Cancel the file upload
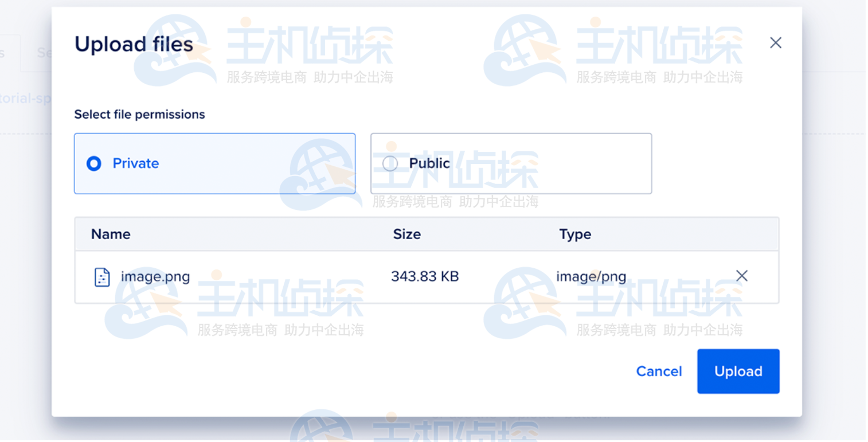The height and width of the screenshot is (442, 868). pos(659,371)
